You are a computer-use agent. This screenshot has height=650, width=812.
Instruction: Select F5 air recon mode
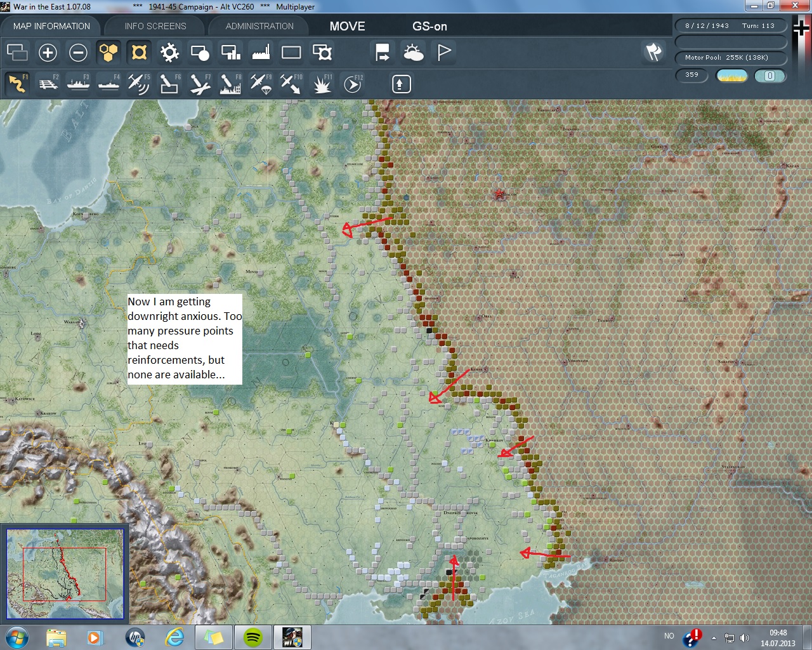pos(138,84)
